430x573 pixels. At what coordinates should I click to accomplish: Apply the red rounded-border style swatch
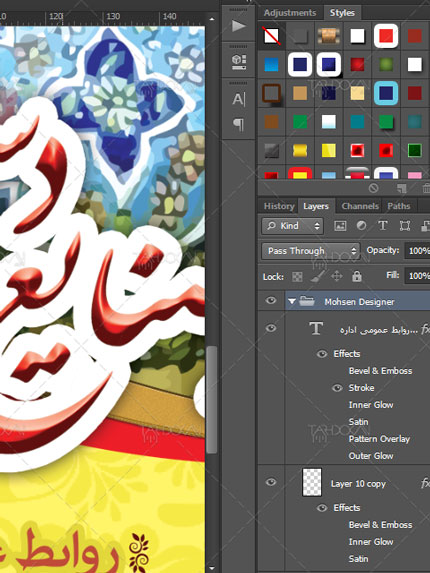tap(386, 36)
